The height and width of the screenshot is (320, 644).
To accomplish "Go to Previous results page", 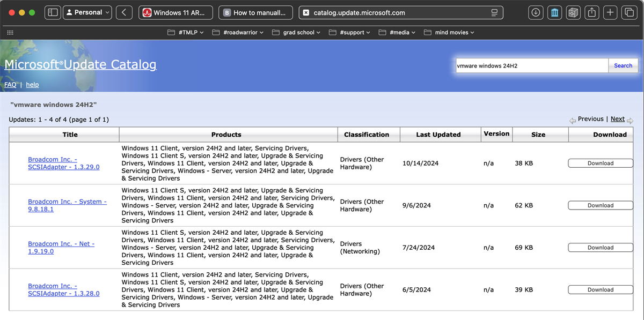I will [x=591, y=119].
